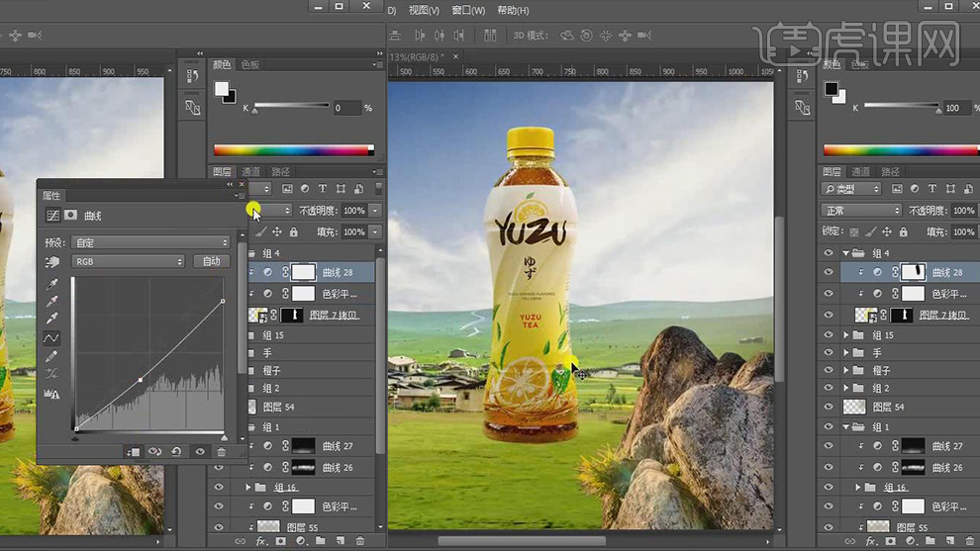Open the RGB channel dropdown
The height and width of the screenshot is (551, 980).
click(x=128, y=262)
